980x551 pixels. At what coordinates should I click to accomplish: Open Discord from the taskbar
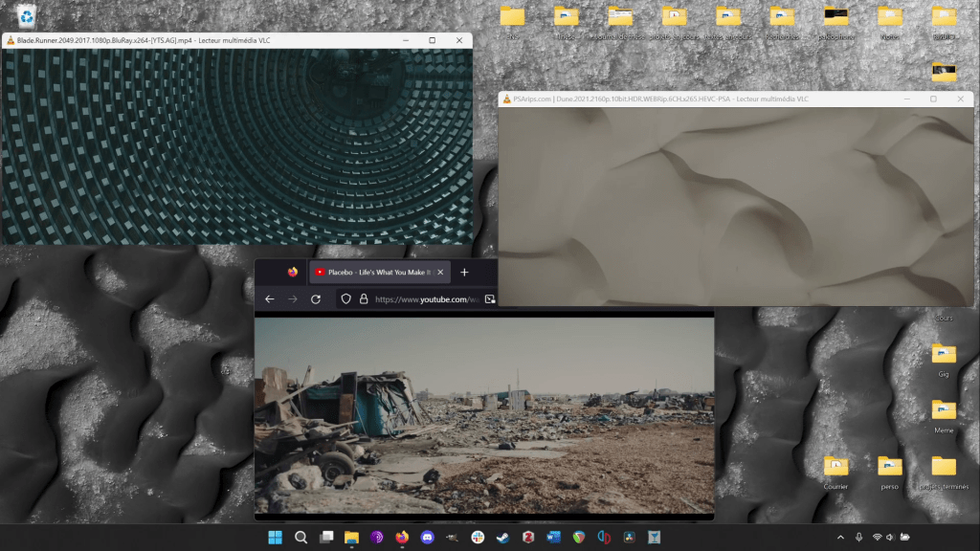click(x=426, y=538)
